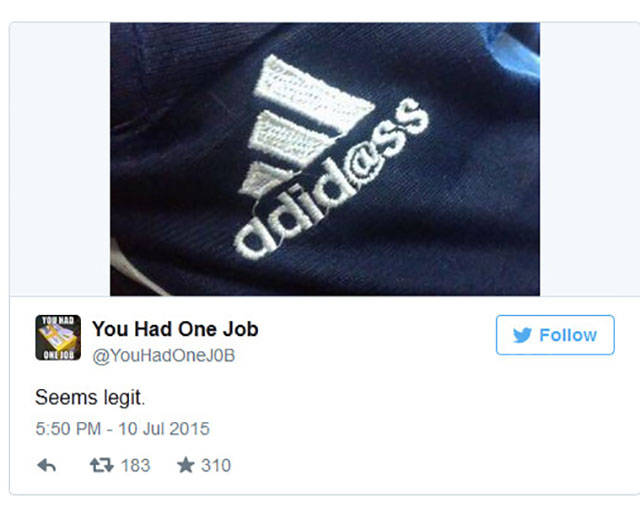Open the @YouHadOneJ0B handle link

tap(164, 356)
